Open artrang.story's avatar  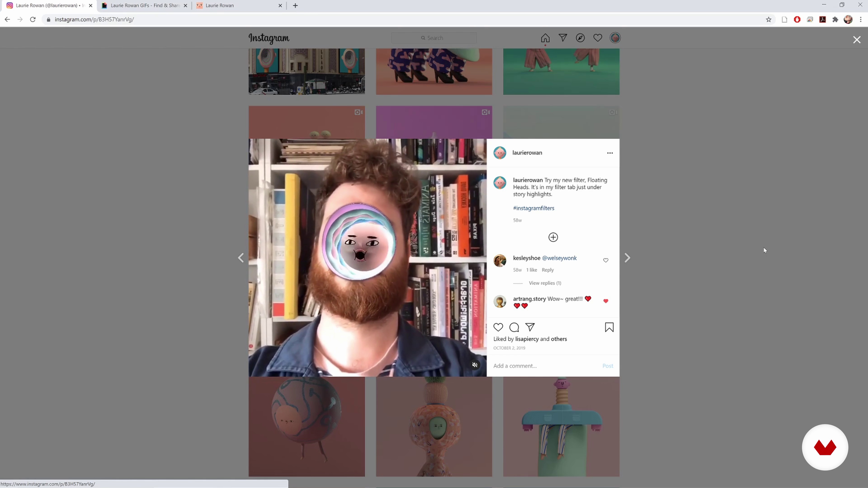500,301
